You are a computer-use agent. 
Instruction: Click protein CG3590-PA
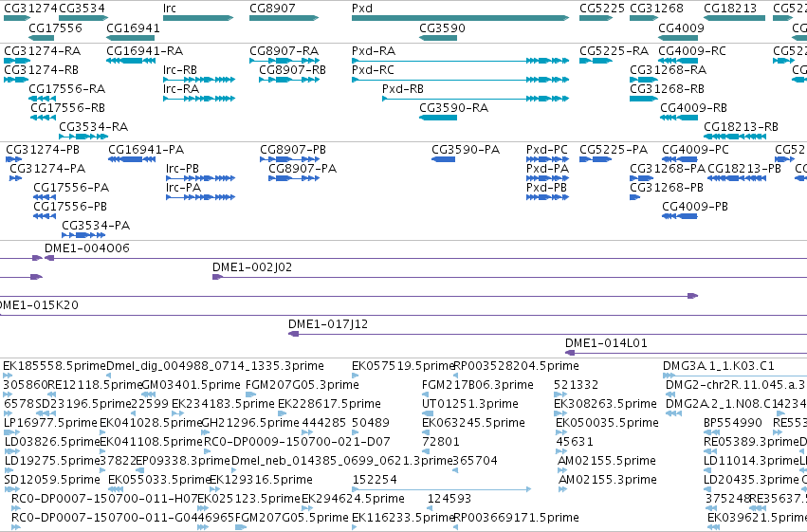coord(443,159)
